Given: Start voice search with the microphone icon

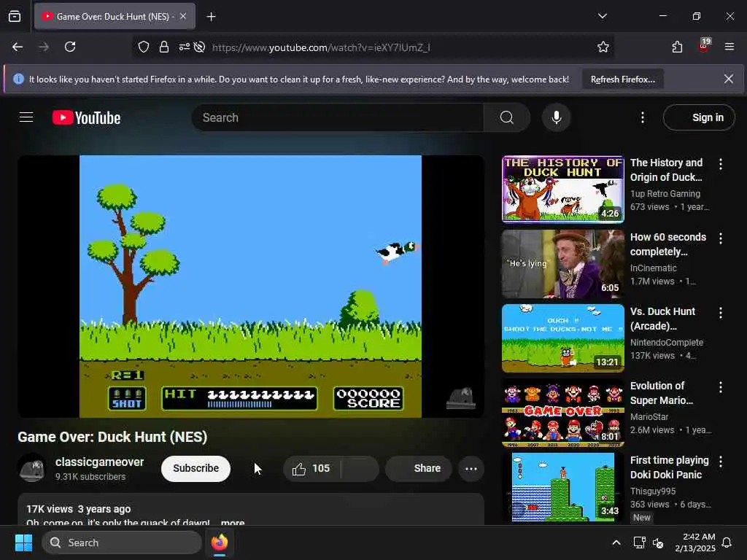Looking at the screenshot, I should (556, 117).
